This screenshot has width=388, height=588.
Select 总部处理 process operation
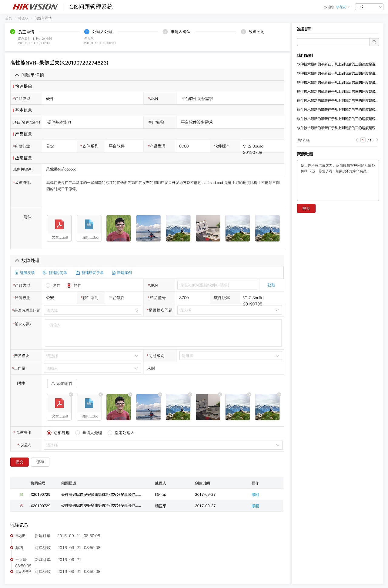tap(49, 433)
